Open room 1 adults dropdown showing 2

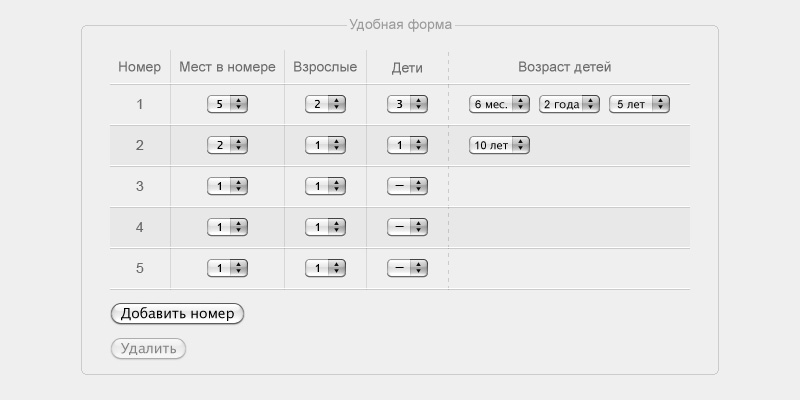pyautogui.click(x=325, y=104)
